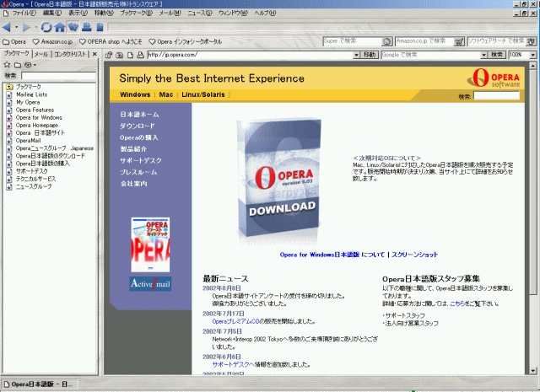Click the 移動 go button

click(x=370, y=55)
